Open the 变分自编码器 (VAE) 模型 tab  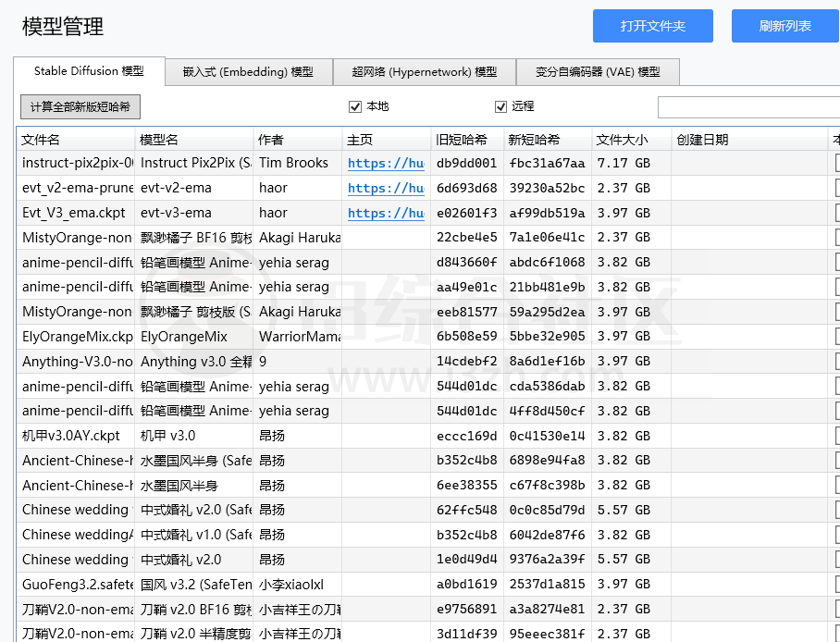tap(598, 72)
